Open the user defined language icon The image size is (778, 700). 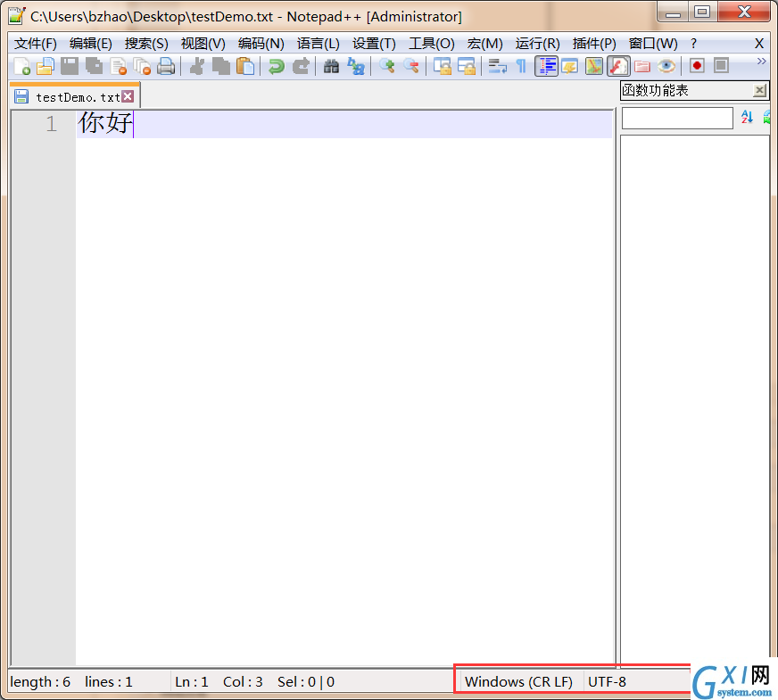click(569, 66)
